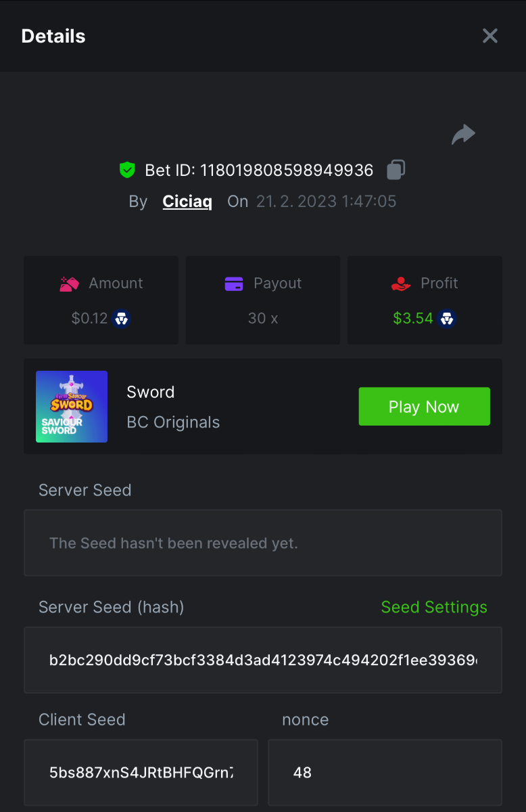Click the purple Payout card icon
Screen dimensions: 526x812
tap(234, 284)
